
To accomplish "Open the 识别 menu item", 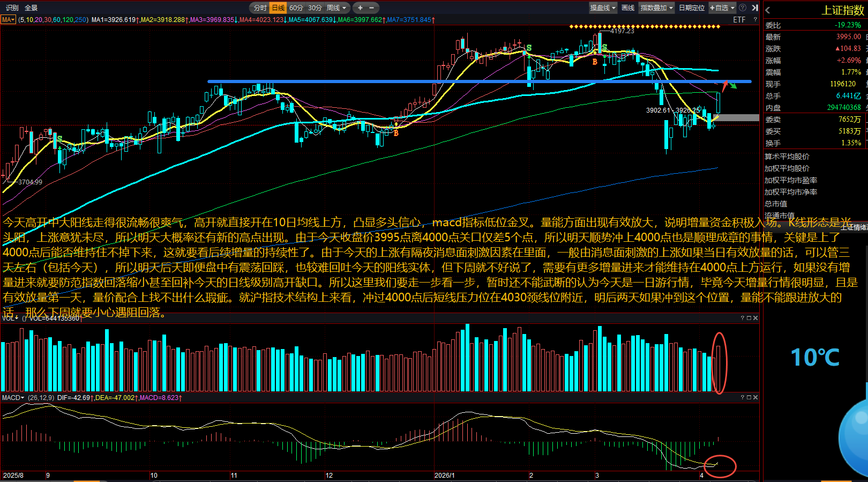I will coord(12,8).
